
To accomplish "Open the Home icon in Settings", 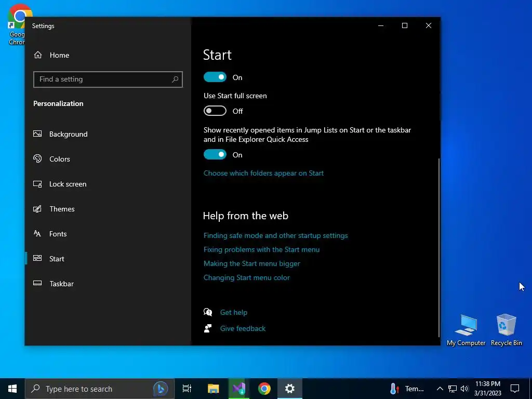I will click(x=37, y=55).
